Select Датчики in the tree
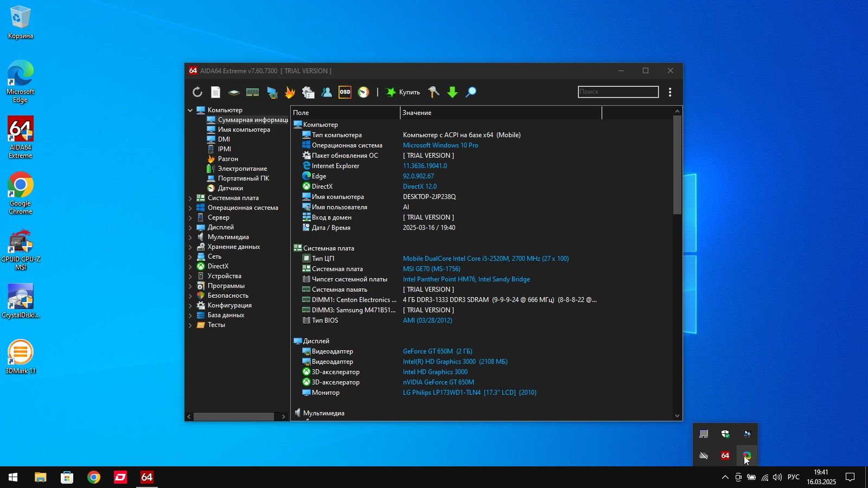 coord(230,188)
